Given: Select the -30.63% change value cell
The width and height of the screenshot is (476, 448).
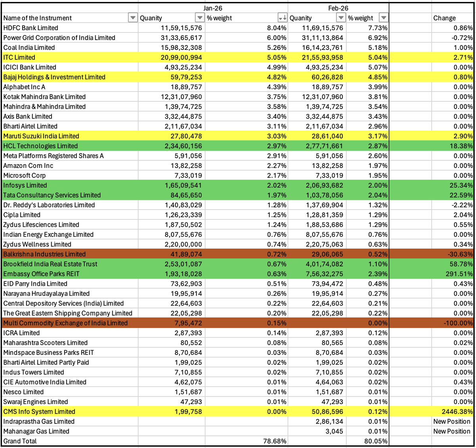Looking at the screenshot, I should 453,254.
